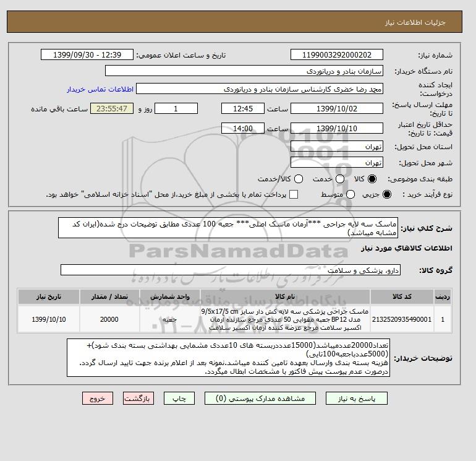The width and height of the screenshot is (476, 461).
Task: Click remaining time countdown 23:55:47
Action: tap(112, 108)
